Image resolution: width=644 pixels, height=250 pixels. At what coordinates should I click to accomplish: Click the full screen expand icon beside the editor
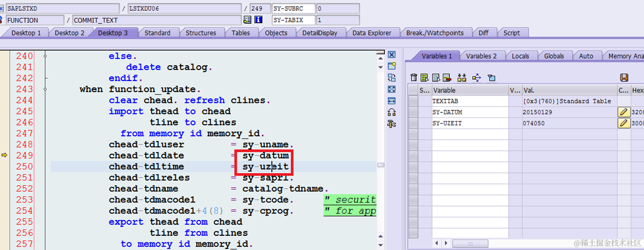391,89
